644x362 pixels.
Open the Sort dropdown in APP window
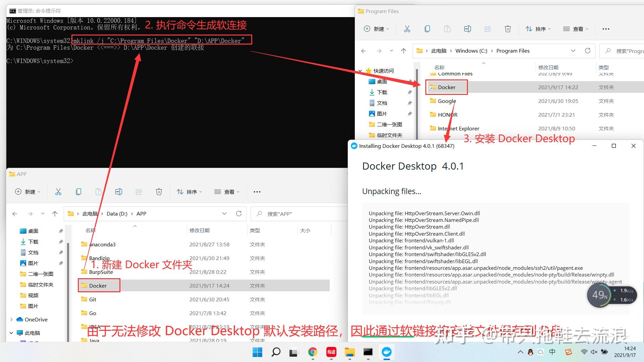pyautogui.click(x=190, y=192)
